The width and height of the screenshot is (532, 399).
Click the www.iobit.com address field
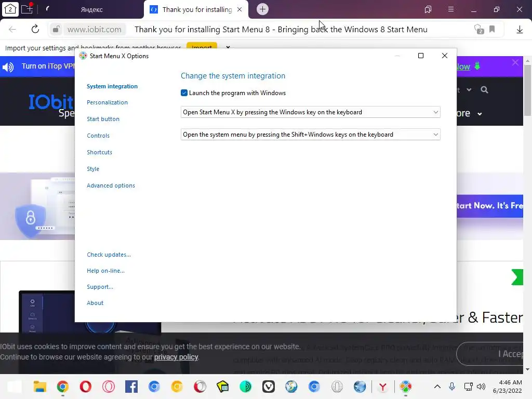pos(94,30)
